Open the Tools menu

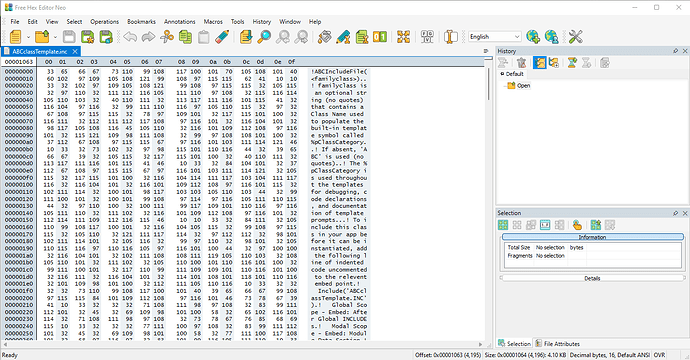click(x=238, y=22)
